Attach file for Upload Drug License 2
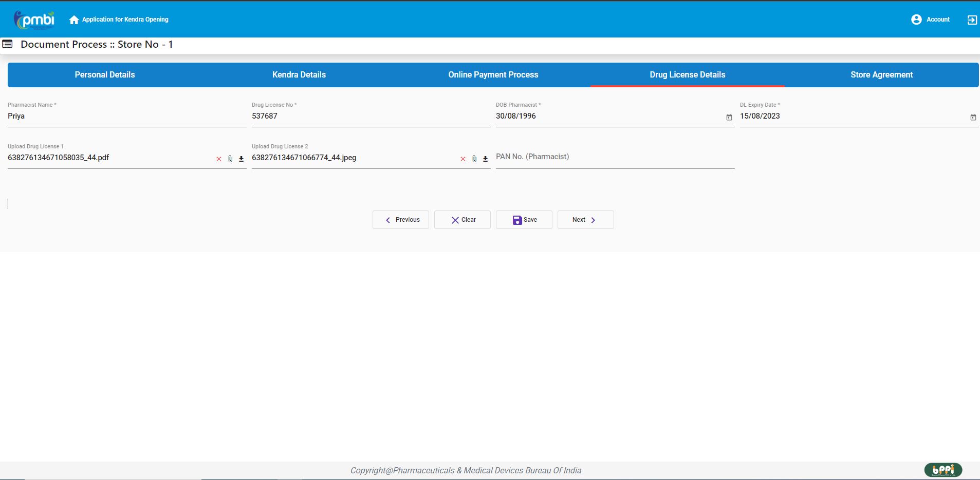Screen dimensions: 980x480 474,159
